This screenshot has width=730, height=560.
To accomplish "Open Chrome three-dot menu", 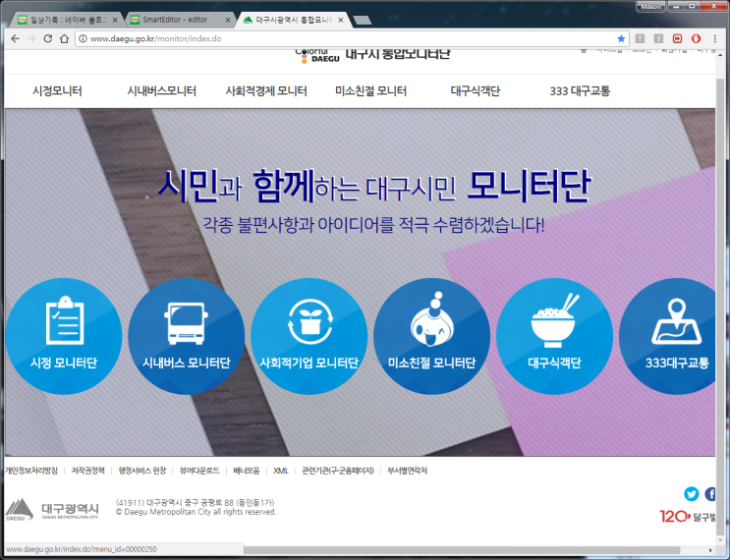I will pyautogui.click(x=715, y=38).
